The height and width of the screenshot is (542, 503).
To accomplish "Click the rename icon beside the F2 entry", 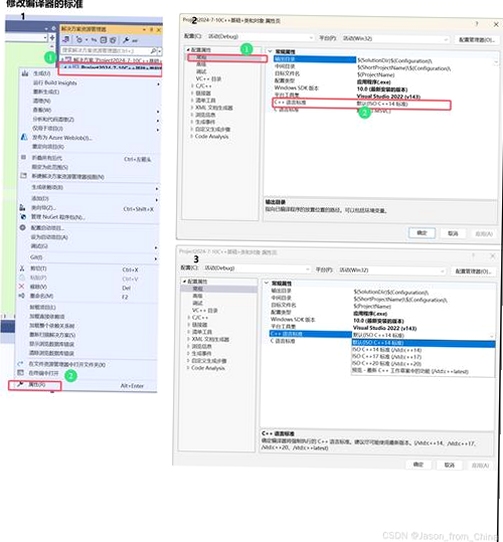I will [21, 296].
